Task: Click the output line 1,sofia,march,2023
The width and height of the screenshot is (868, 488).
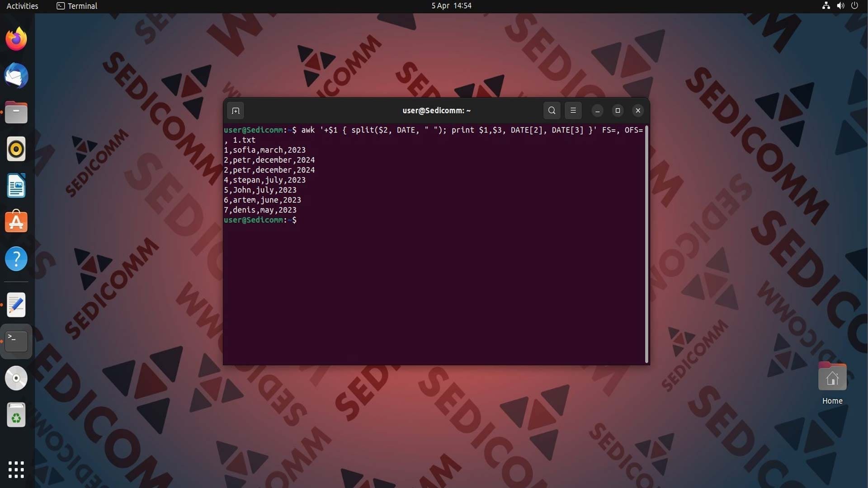Action: point(264,150)
